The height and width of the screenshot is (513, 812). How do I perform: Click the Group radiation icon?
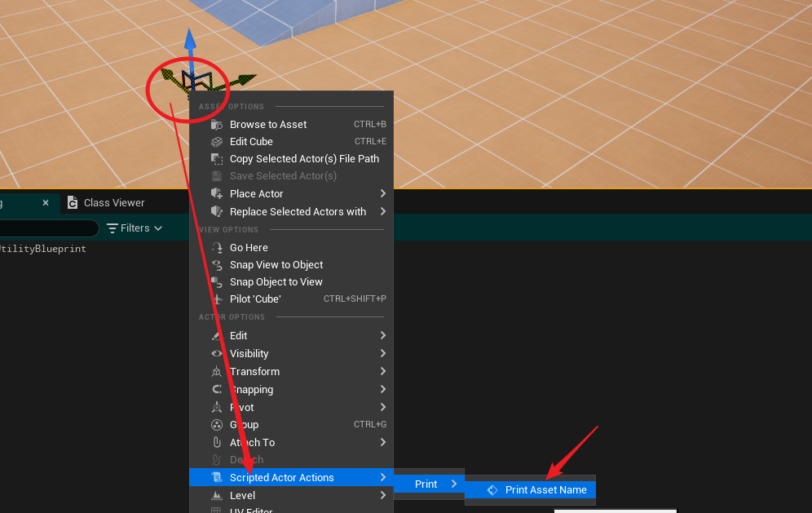click(218, 424)
